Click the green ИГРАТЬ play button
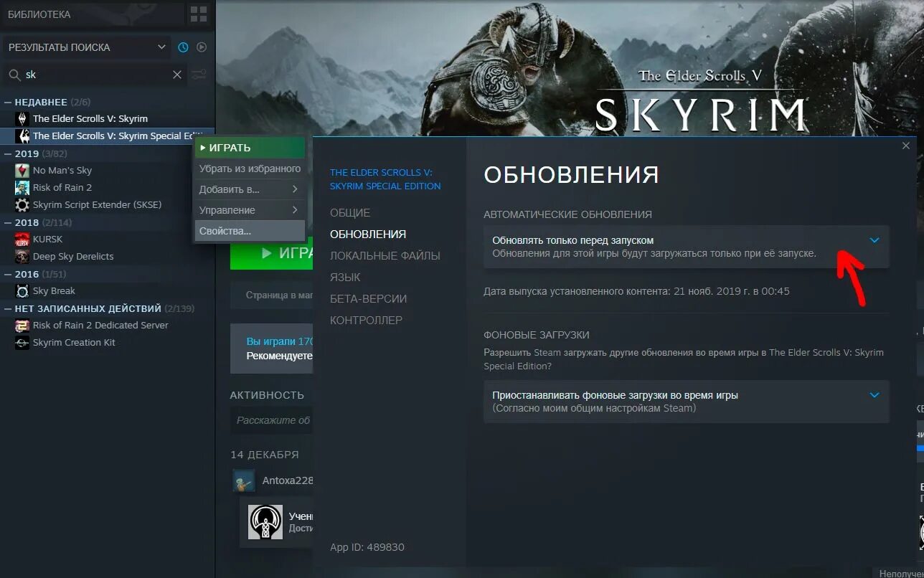The width and height of the screenshot is (924, 578). click(x=271, y=253)
